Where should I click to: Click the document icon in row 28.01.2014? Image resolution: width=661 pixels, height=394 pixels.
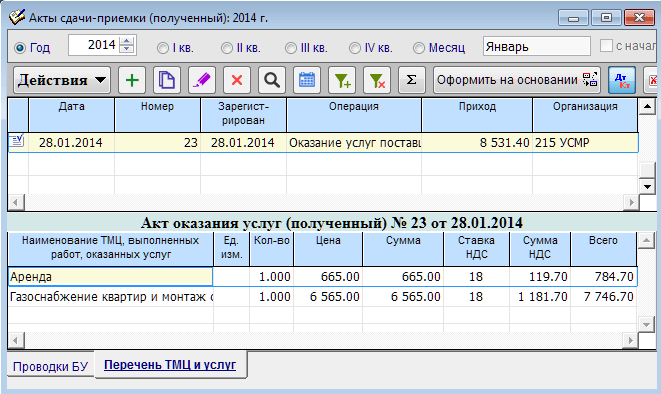(x=17, y=141)
